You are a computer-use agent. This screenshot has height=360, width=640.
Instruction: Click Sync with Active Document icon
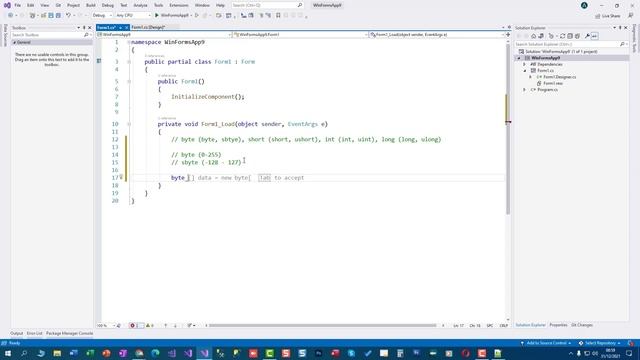(x=562, y=36)
